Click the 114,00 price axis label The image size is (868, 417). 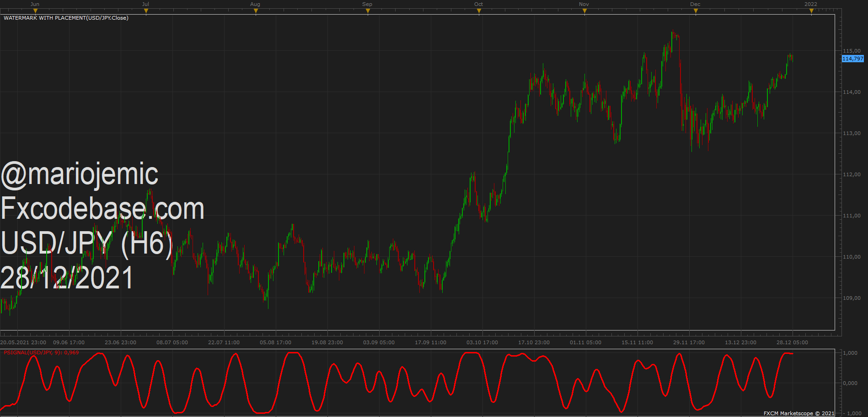click(852, 92)
